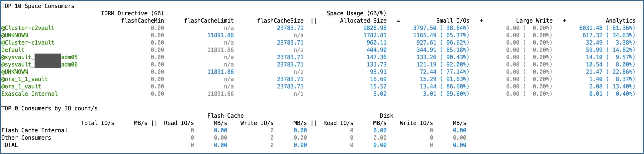Click the @ora_1_1_vault consumer name

click(x=25, y=79)
